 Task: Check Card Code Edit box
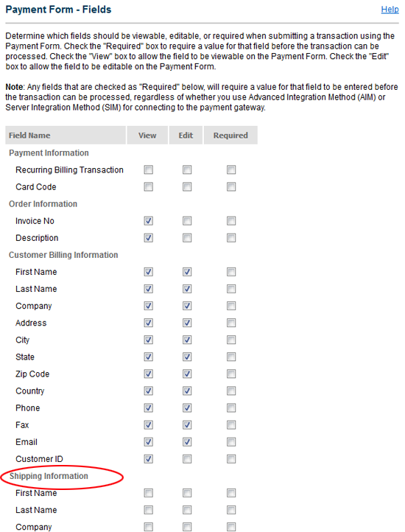187,186
